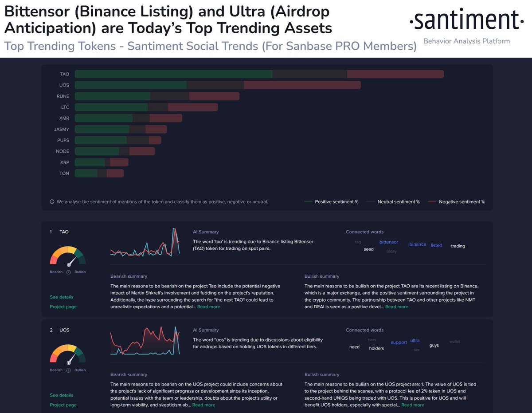Click the info icon beside sentiment analysis note
The height and width of the screenshot is (413, 532).
tap(52, 202)
